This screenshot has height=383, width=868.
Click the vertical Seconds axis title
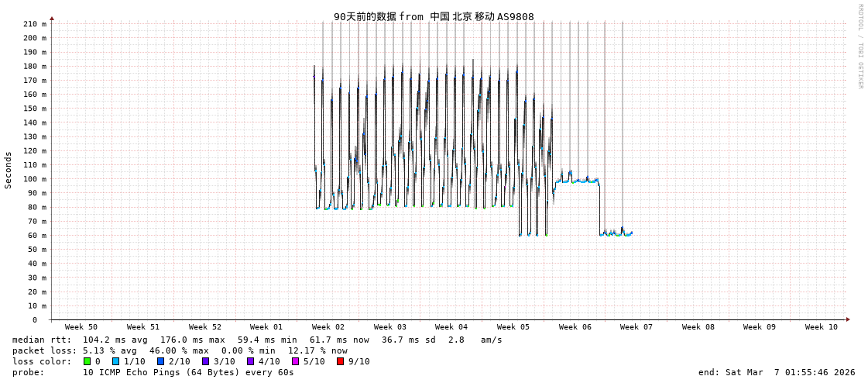pos(9,170)
